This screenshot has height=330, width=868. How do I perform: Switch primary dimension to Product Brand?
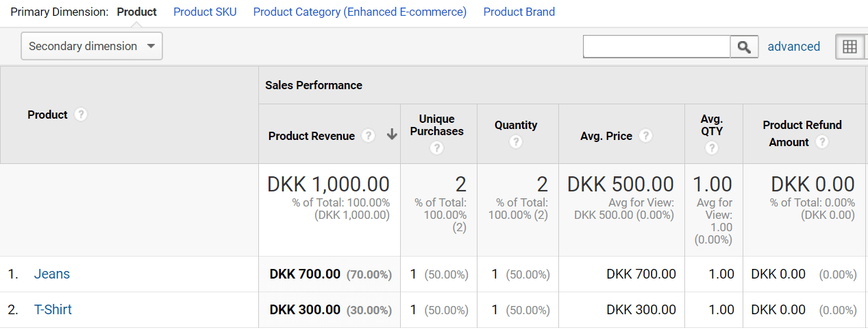pyautogui.click(x=519, y=12)
